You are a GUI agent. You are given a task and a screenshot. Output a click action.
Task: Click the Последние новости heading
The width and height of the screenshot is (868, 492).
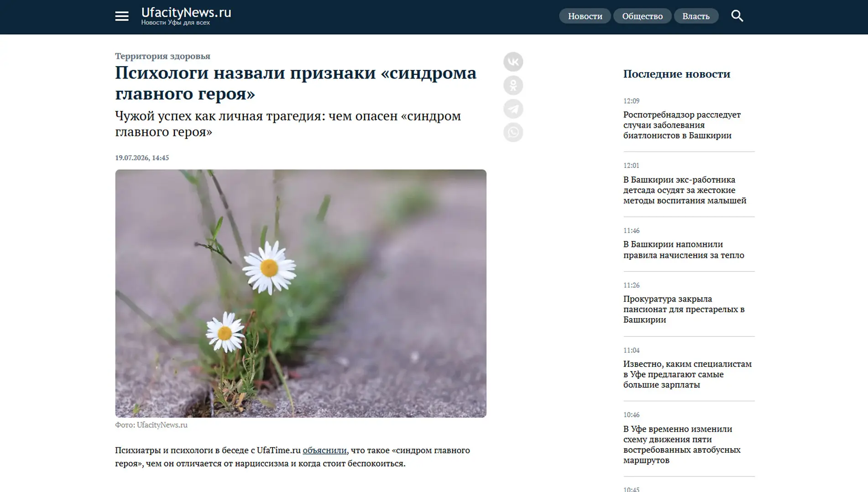pos(677,74)
